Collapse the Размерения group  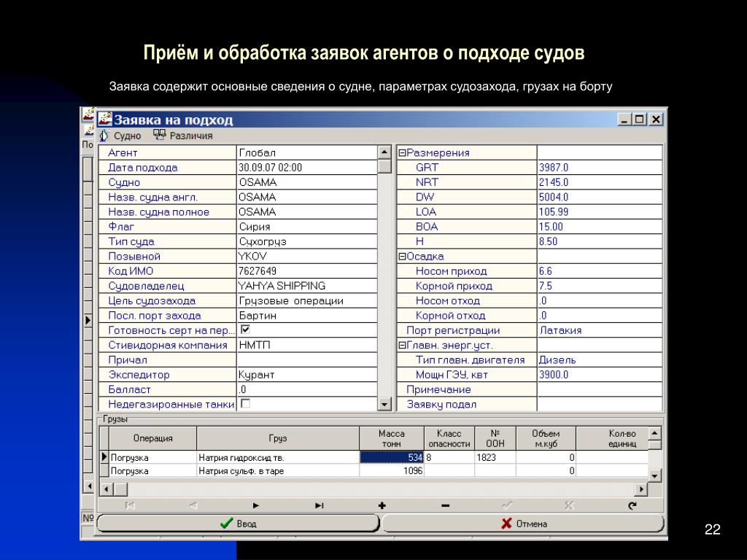click(x=402, y=153)
